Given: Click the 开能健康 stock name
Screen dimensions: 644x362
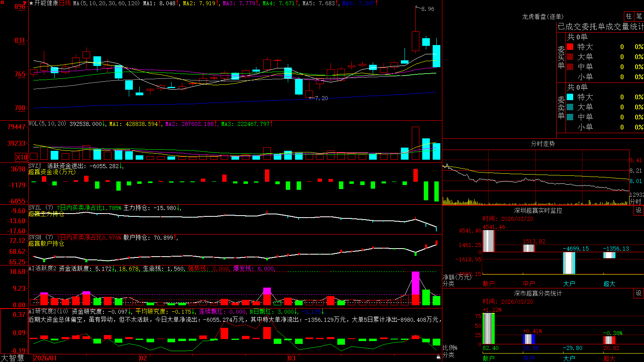Looking at the screenshot, I should [x=46, y=3].
